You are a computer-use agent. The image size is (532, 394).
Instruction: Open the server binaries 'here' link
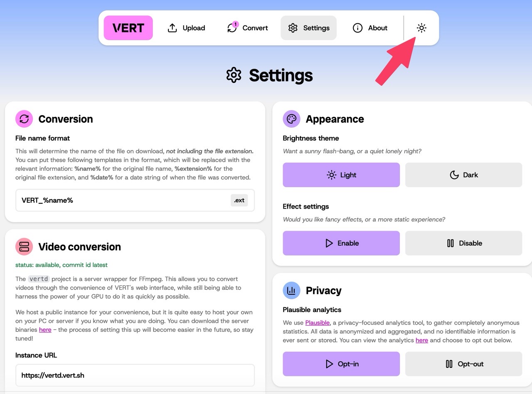(x=45, y=330)
